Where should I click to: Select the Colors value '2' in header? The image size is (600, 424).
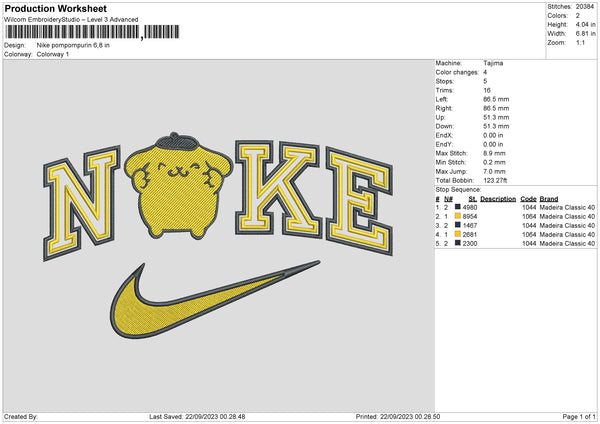pyautogui.click(x=578, y=16)
